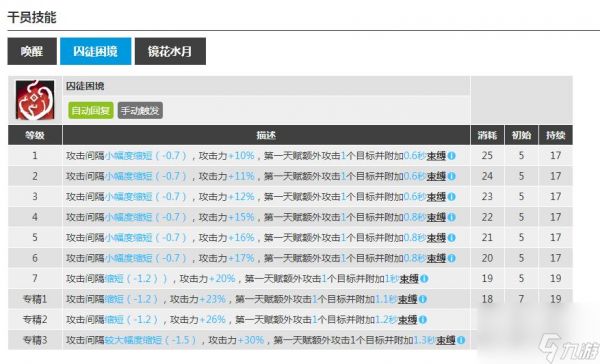The height and width of the screenshot is (364, 600).
Task: Click the 束缚 info icon in level 5 row
Action: click(x=452, y=238)
